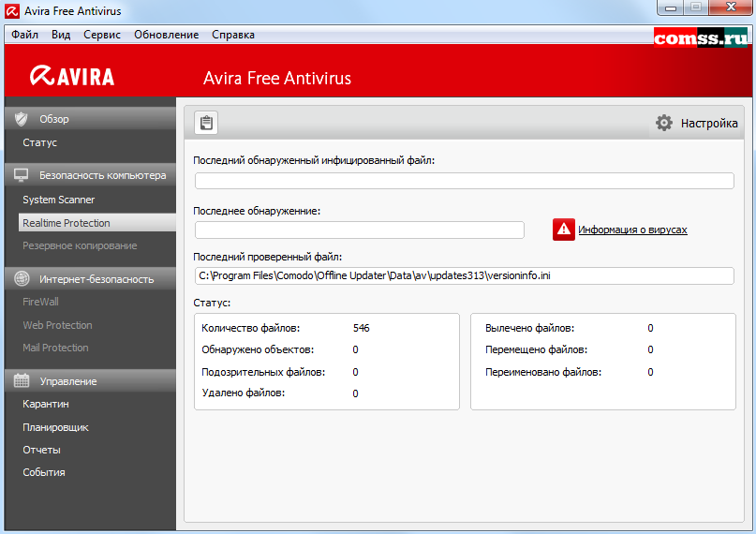Open Web Protection in the sidebar
Image resolution: width=756 pixels, height=534 pixels.
57,325
